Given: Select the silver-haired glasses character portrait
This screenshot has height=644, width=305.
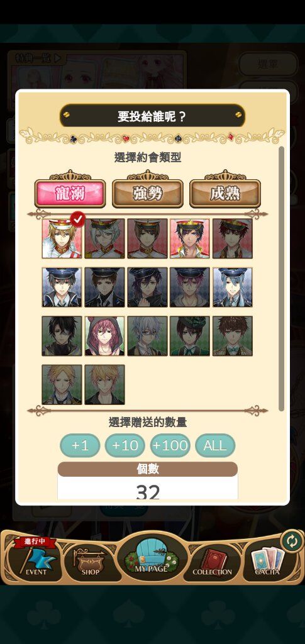Looking at the screenshot, I should point(147,336).
